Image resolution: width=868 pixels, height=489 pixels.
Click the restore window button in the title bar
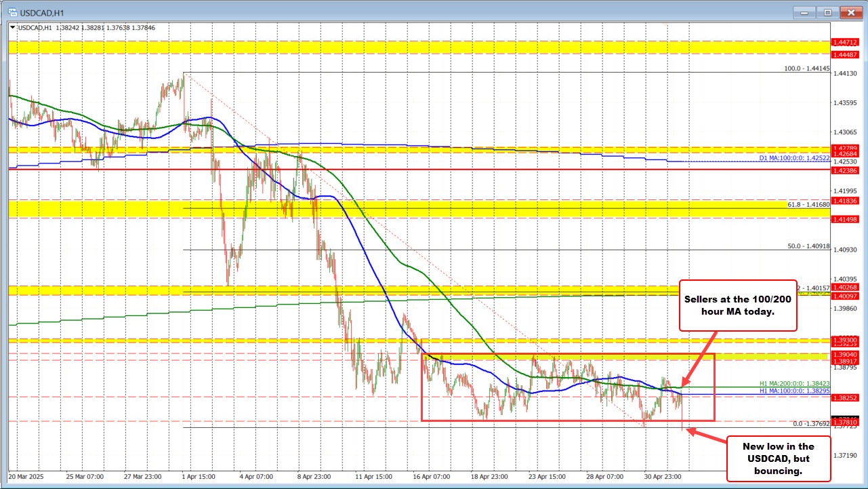click(827, 12)
